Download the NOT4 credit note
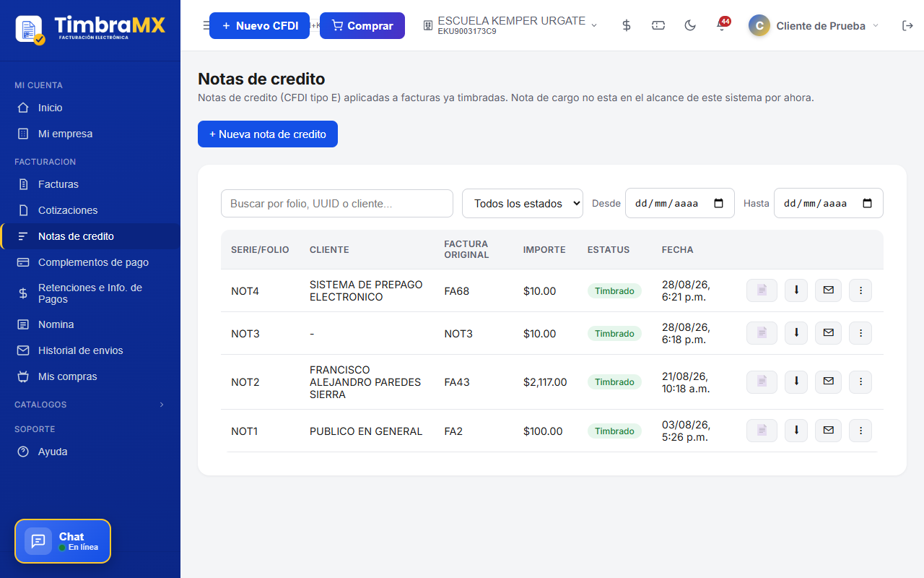 (796, 290)
